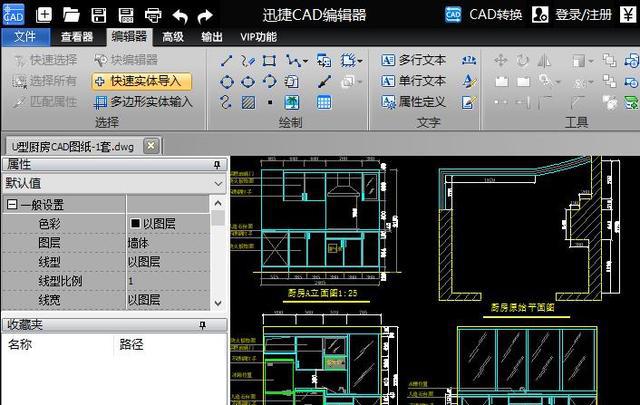Select the Hatch fill tool
The image size is (640, 405).
(248, 102)
